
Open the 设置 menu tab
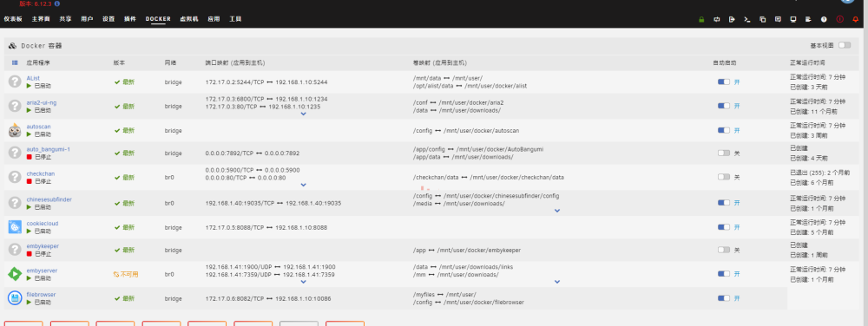coord(108,19)
